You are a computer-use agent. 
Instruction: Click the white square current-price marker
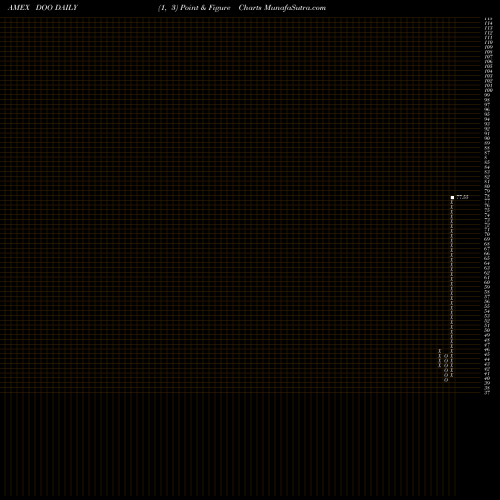pyautogui.click(x=452, y=197)
